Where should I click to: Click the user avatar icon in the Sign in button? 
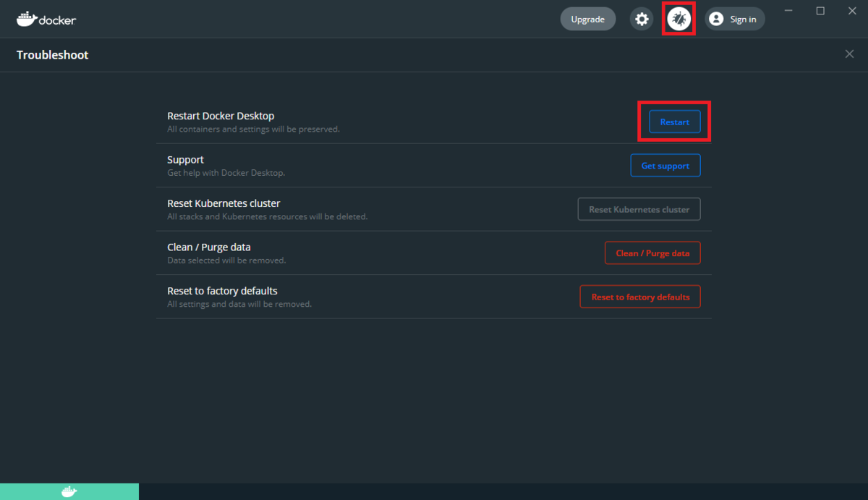(716, 20)
